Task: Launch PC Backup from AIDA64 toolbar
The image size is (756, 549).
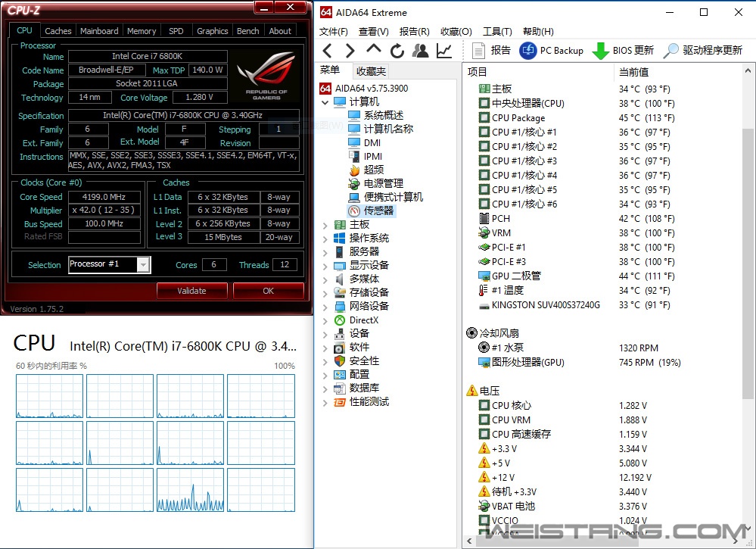Action: click(552, 50)
